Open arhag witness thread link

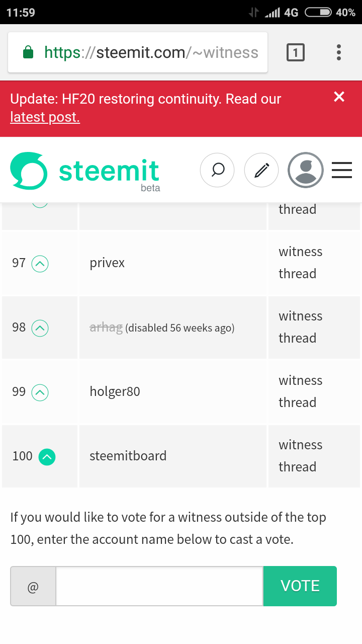point(300,327)
